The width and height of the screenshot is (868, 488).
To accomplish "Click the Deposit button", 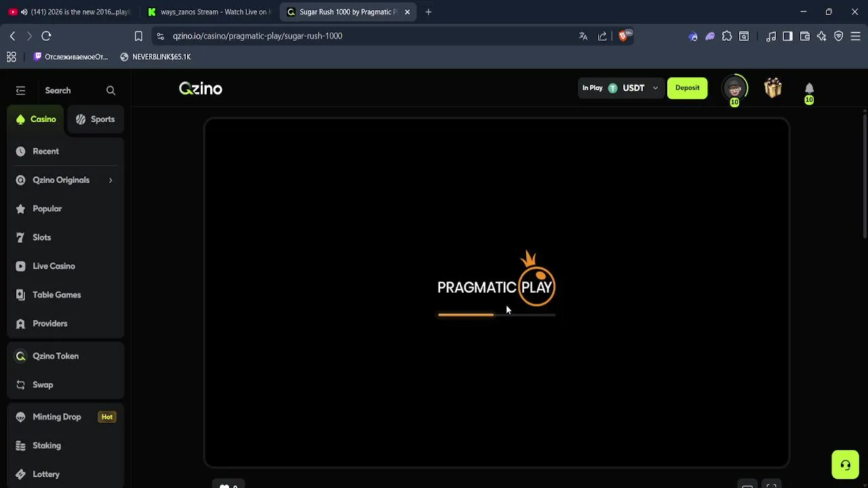I will point(687,88).
